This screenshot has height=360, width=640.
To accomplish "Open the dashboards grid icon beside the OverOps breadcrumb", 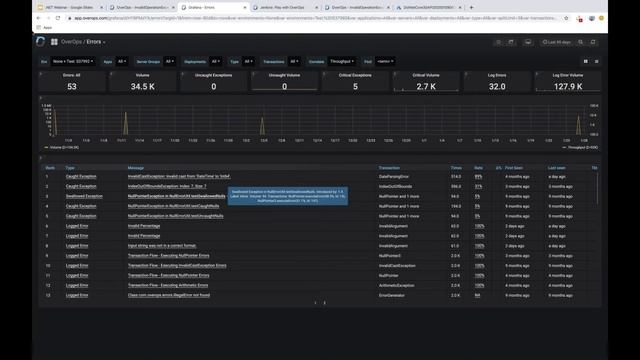I will (x=54, y=42).
